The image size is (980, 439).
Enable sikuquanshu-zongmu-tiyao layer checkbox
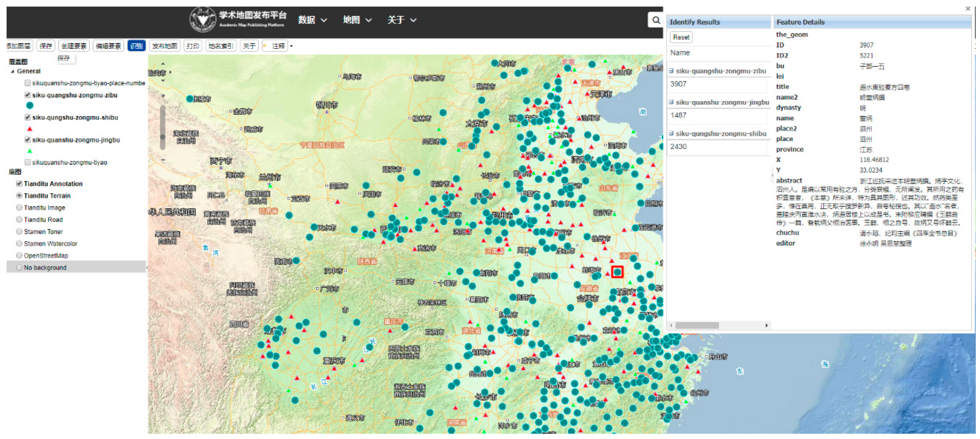[x=27, y=162]
